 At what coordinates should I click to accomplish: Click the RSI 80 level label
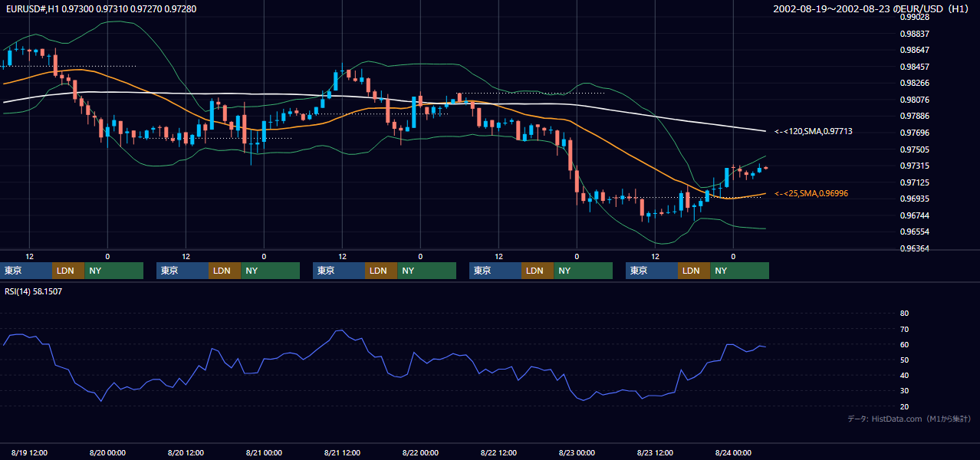[x=904, y=314]
